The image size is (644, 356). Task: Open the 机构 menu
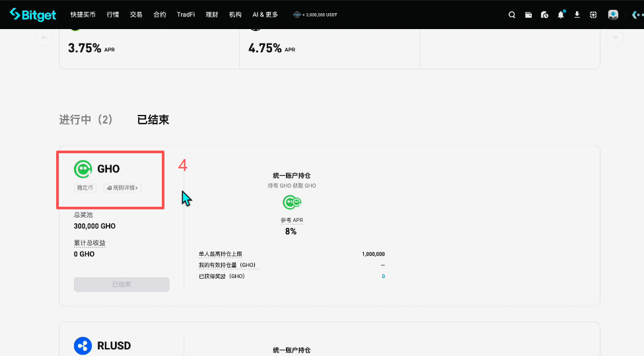235,15
